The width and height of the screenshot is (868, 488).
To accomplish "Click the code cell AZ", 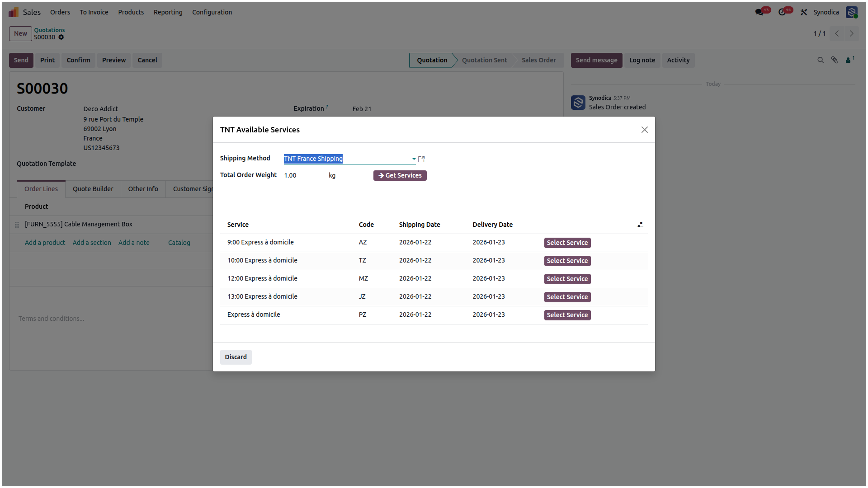I will (363, 242).
